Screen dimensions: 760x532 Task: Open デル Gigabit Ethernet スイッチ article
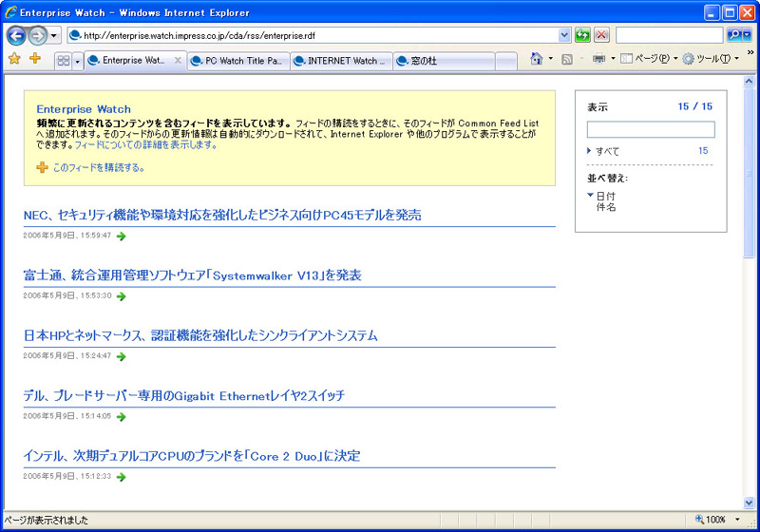[x=183, y=396]
